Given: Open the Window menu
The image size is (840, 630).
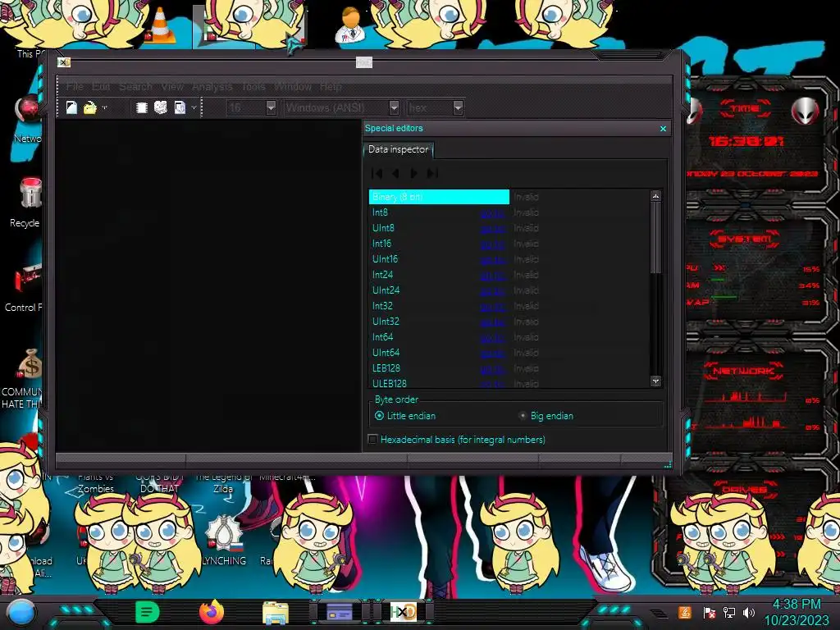Looking at the screenshot, I should [x=293, y=86].
